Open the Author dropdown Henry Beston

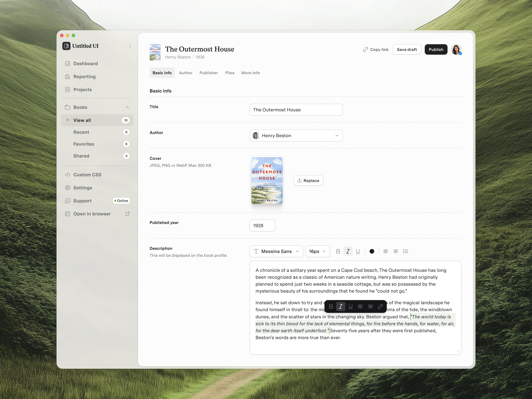coord(296,136)
